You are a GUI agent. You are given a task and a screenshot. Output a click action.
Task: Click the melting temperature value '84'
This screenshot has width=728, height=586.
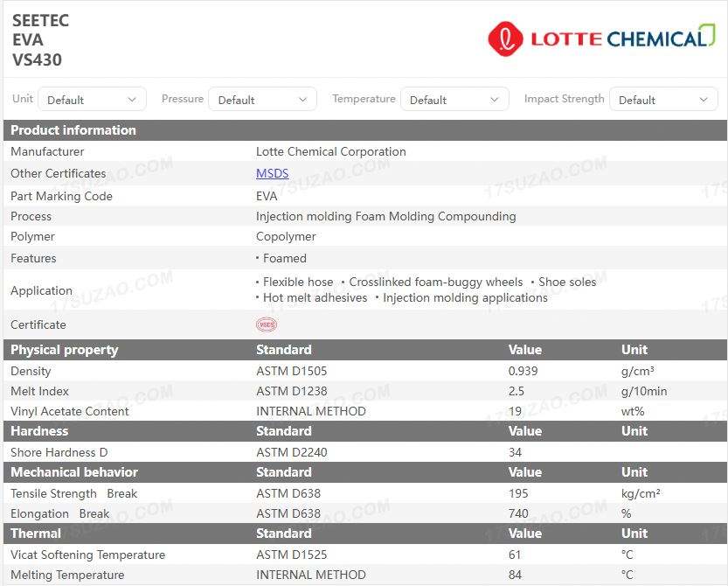(x=515, y=576)
